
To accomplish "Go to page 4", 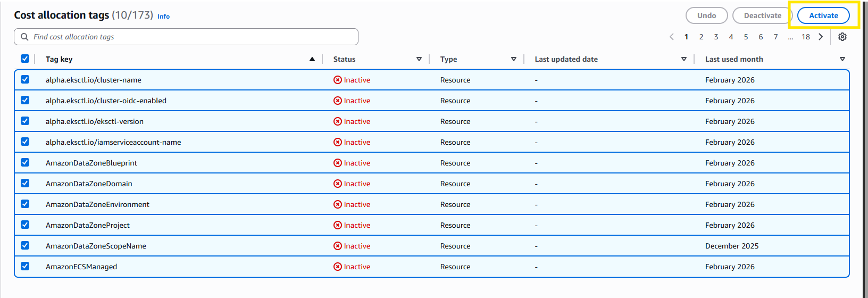I will point(731,37).
